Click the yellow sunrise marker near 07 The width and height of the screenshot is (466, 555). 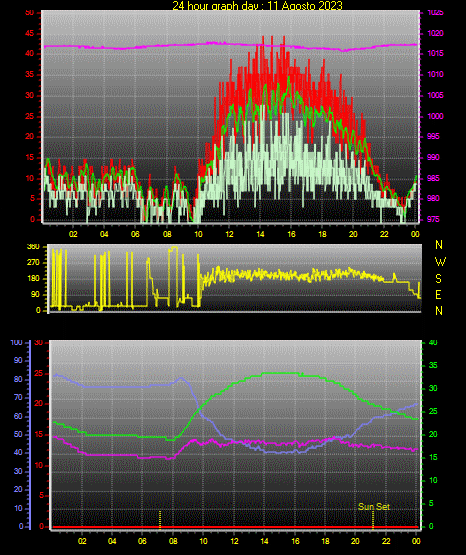pyautogui.click(x=160, y=519)
